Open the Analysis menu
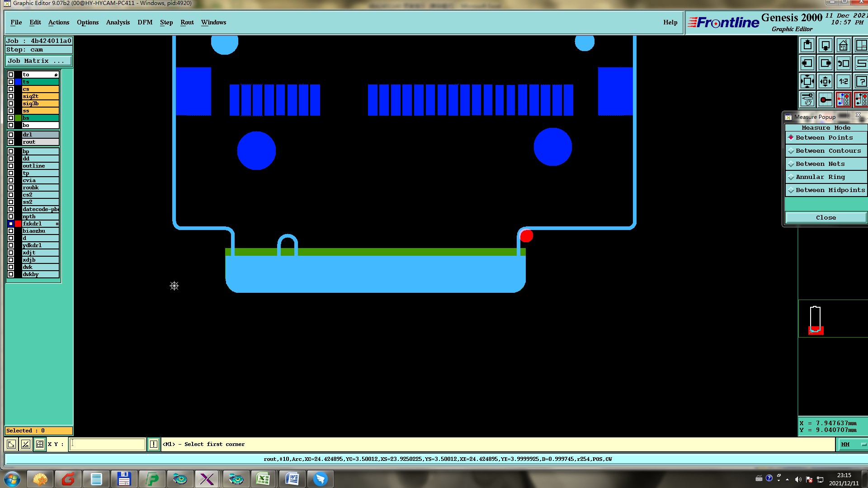Image resolution: width=868 pixels, height=488 pixels. click(x=118, y=23)
